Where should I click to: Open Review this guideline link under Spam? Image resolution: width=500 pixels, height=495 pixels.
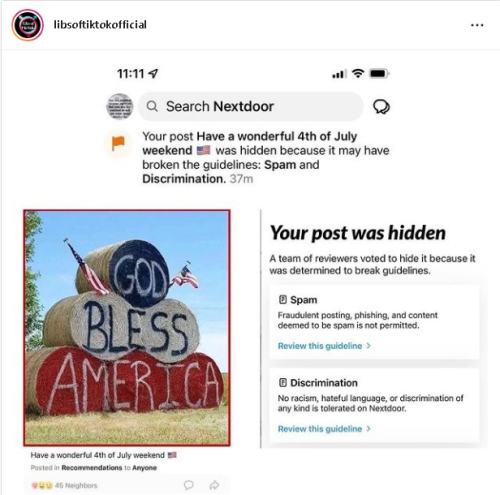coord(320,346)
